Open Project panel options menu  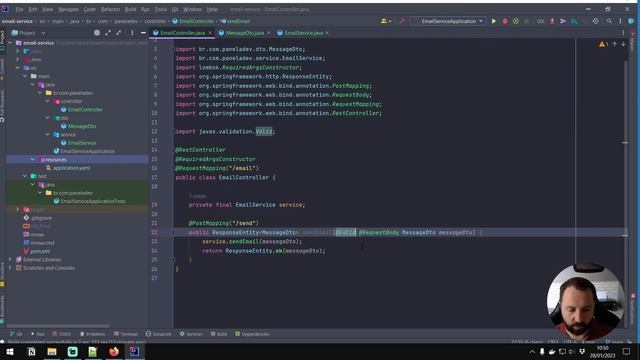132,33
